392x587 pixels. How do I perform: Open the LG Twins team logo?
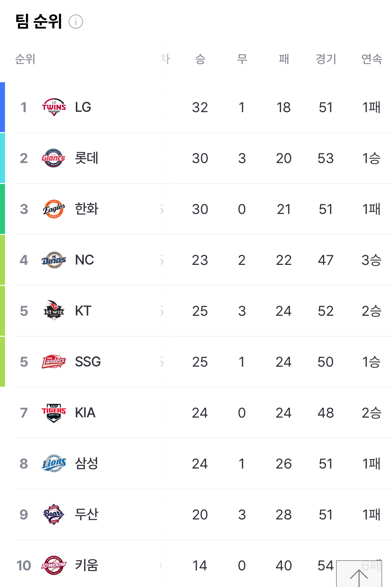pos(54,107)
